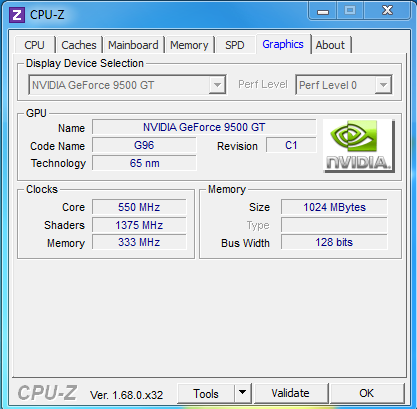417x409 pixels.
Task: Switch to the CPU tab
Action: [x=34, y=45]
